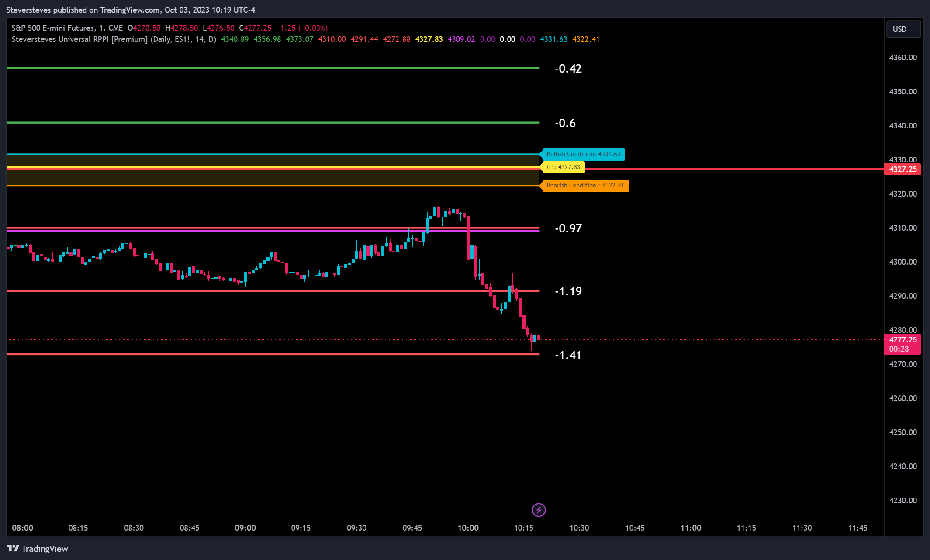Image resolution: width=930 pixels, height=560 pixels.
Task: Click the 4310.00 red indicator value
Action: [x=332, y=39]
